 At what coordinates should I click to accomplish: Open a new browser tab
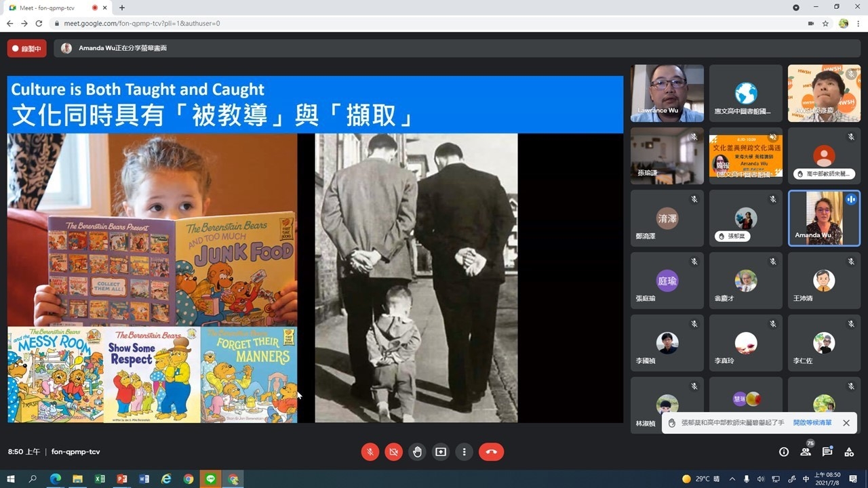click(x=122, y=7)
